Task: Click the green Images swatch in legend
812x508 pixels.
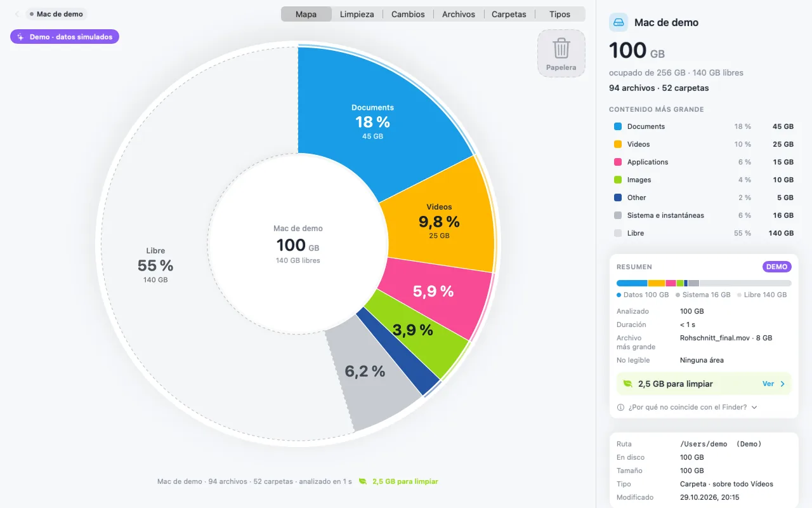Action: point(618,180)
